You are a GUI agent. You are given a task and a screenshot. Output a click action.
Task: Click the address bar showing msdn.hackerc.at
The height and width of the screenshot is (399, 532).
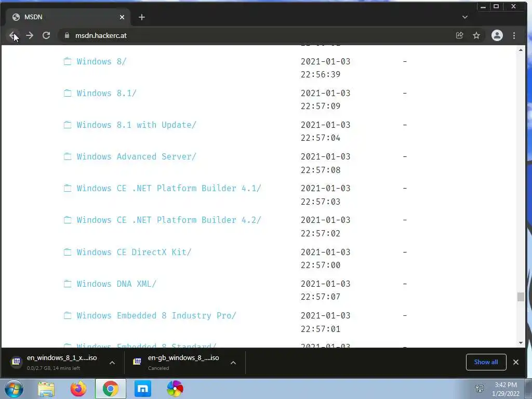[258, 35]
